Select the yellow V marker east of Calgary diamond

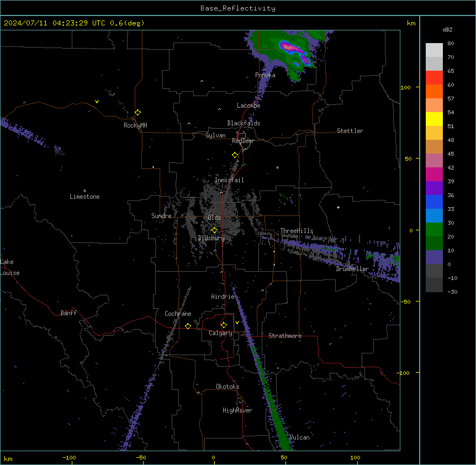pyautogui.click(x=237, y=323)
